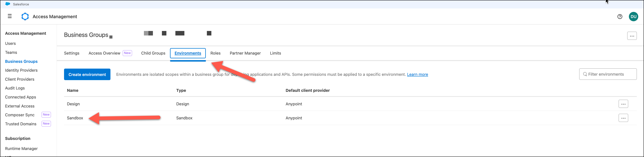Open Trusted Domains in the sidebar
The height and width of the screenshot is (157, 644).
21,124
